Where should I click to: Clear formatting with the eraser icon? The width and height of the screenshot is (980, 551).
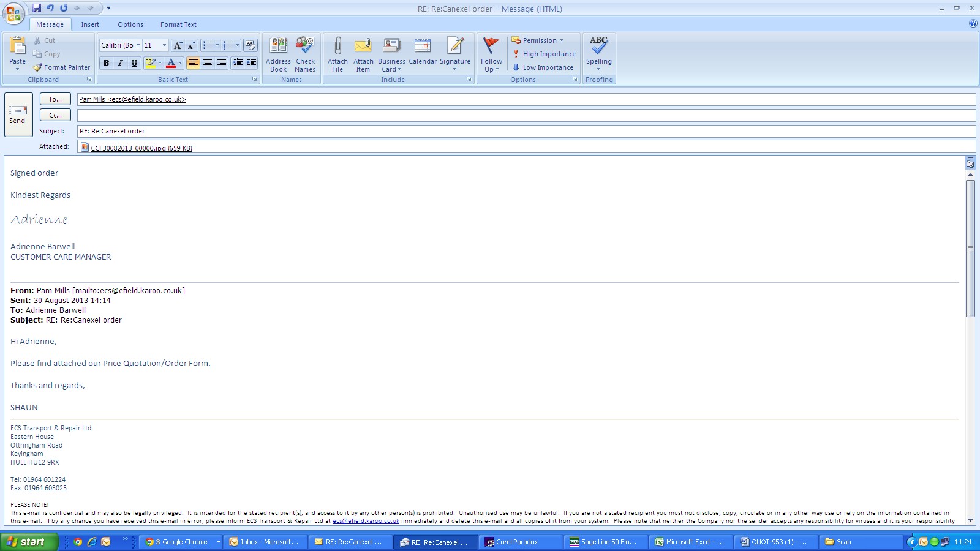point(250,45)
